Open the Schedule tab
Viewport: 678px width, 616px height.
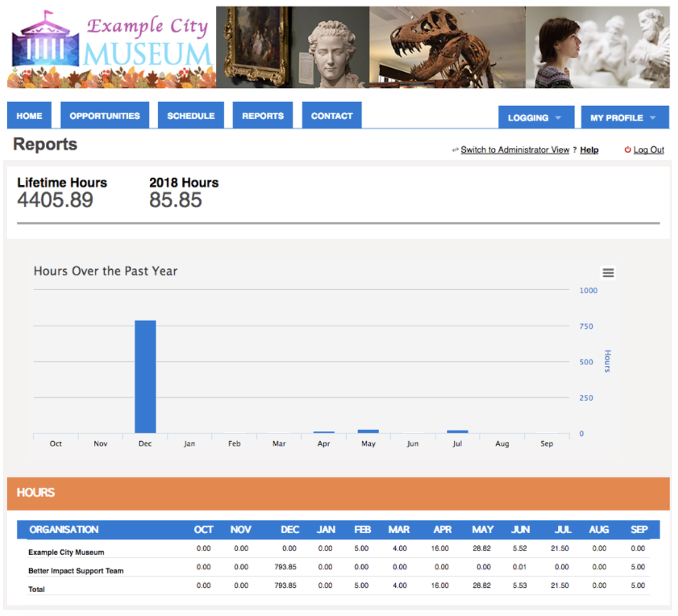pyautogui.click(x=190, y=115)
